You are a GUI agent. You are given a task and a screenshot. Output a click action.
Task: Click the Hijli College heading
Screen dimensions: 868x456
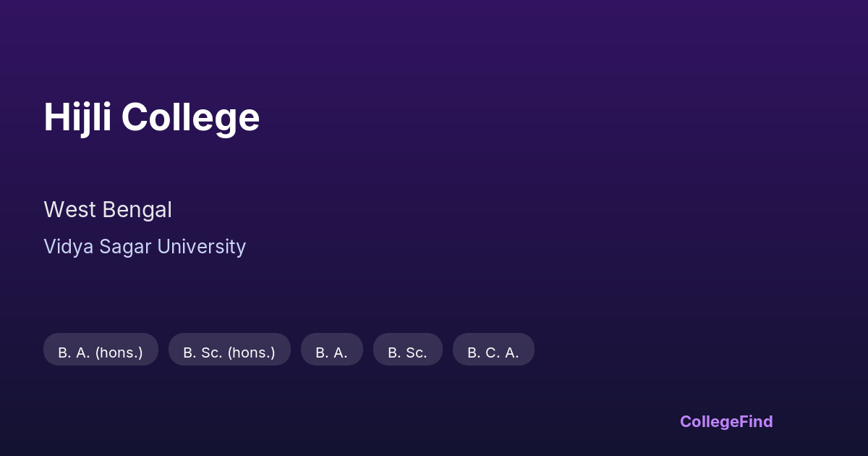152,117
